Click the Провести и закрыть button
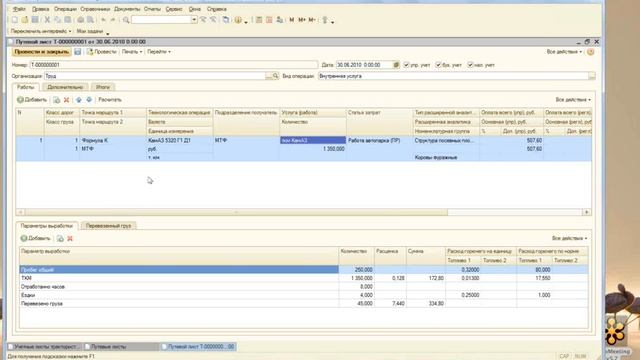 coord(41,52)
